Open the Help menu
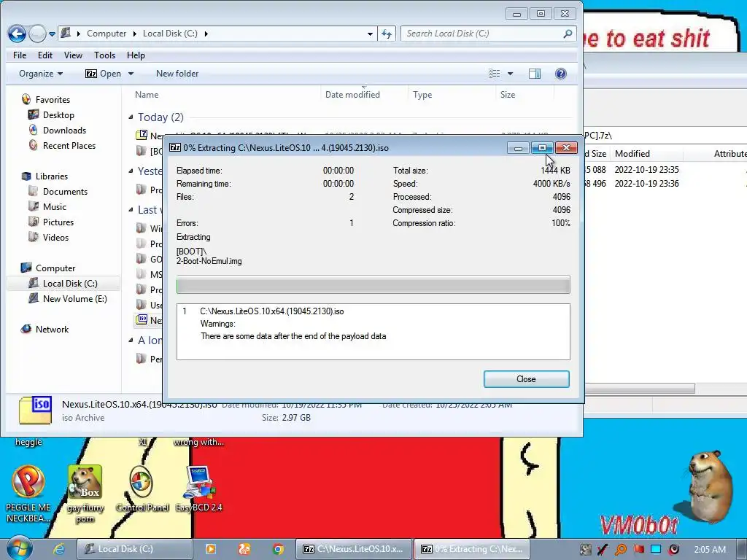This screenshot has width=747, height=560. [135, 55]
